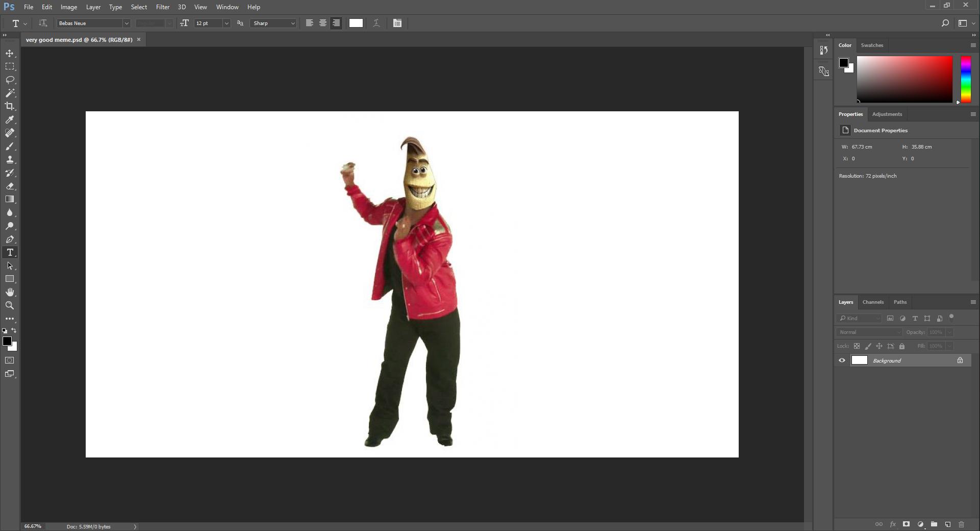
Task: Select the Move tool
Action: 10,54
